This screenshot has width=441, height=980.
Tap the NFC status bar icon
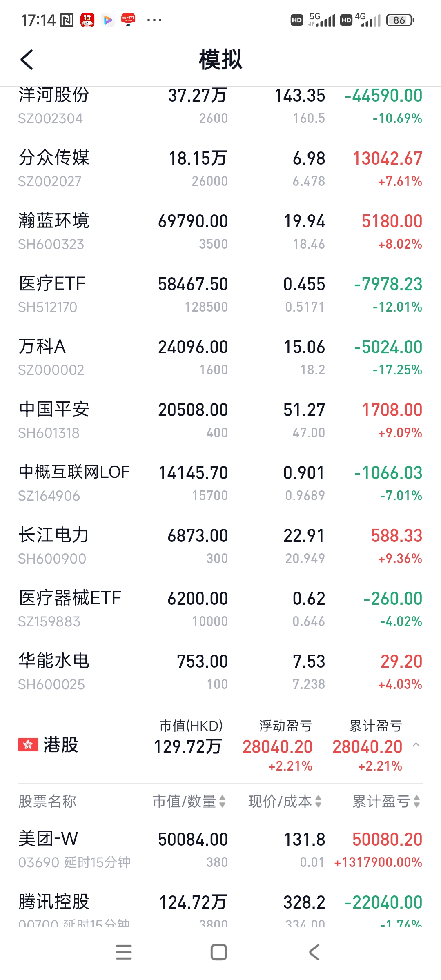(67, 20)
